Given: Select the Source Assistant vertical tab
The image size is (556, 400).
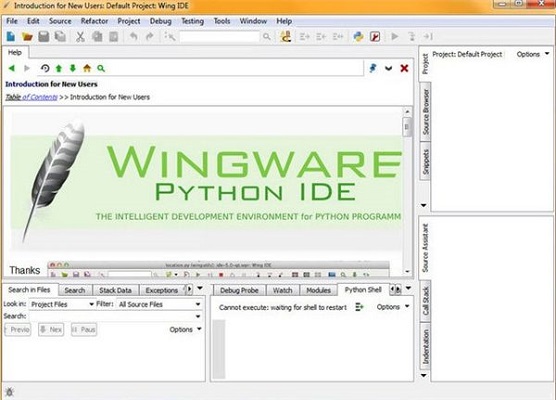Looking at the screenshot, I should pyautogui.click(x=426, y=248).
